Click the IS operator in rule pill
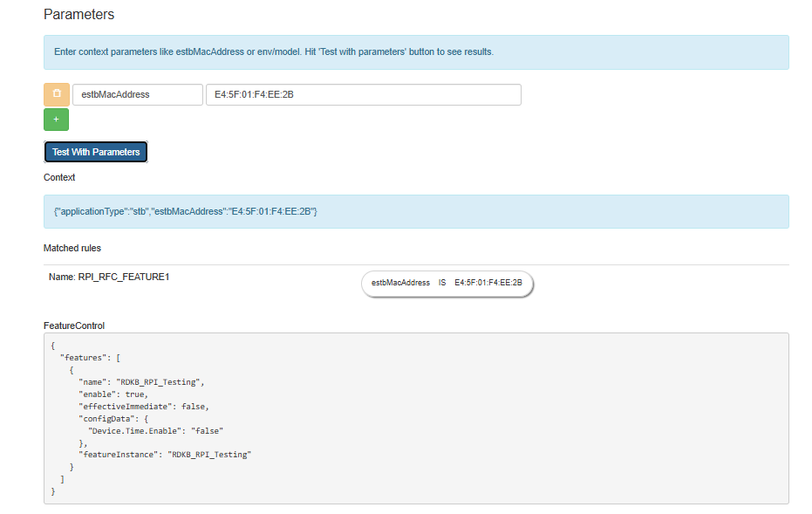Screen dimensions: 812x514 point(442,283)
